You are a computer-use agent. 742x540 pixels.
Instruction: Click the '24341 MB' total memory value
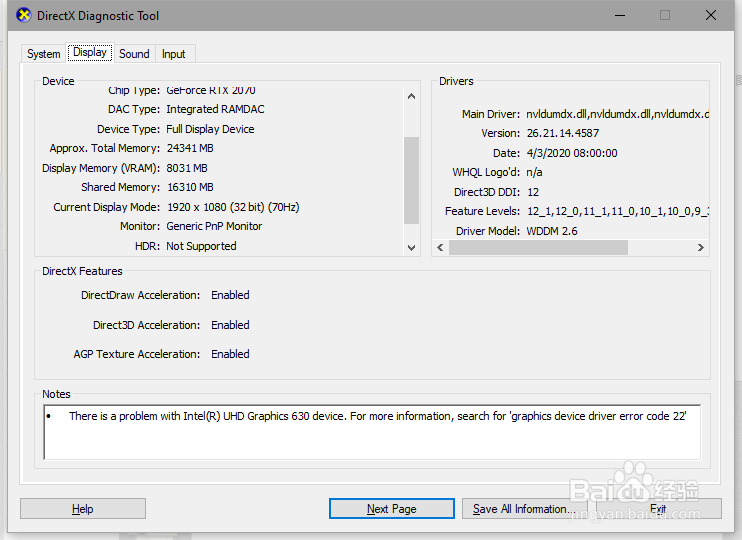pos(190,148)
